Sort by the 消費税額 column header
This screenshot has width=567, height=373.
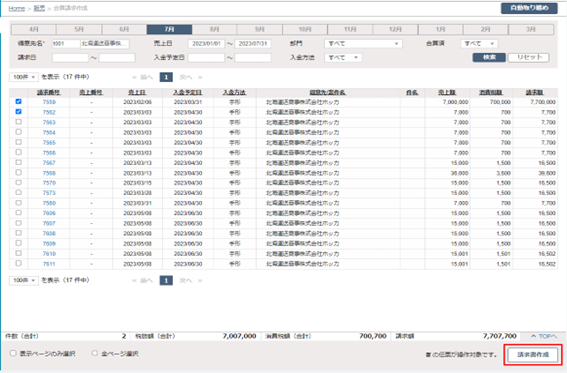[x=491, y=93]
